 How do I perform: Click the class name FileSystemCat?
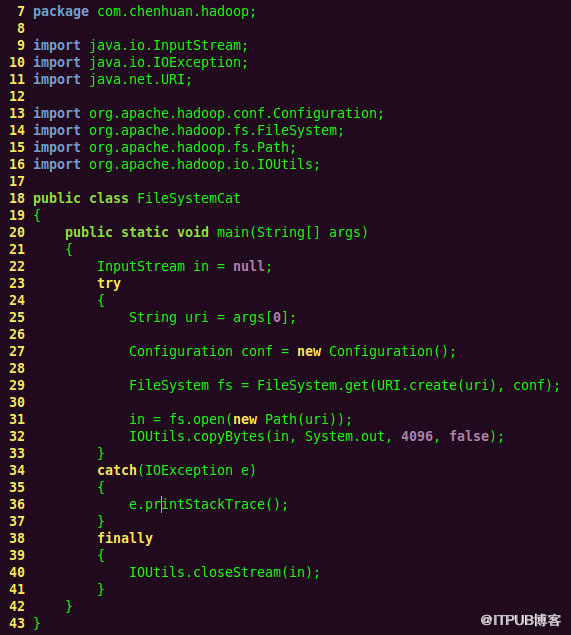(x=189, y=198)
